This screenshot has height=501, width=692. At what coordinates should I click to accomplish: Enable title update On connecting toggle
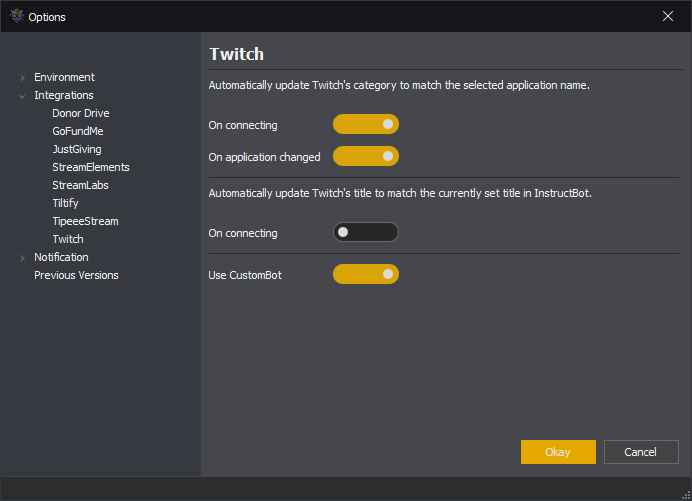[x=366, y=232]
